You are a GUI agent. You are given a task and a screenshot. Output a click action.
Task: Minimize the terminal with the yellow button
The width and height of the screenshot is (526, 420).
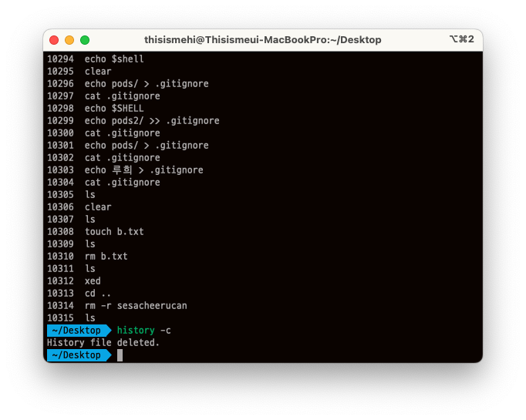(69, 40)
